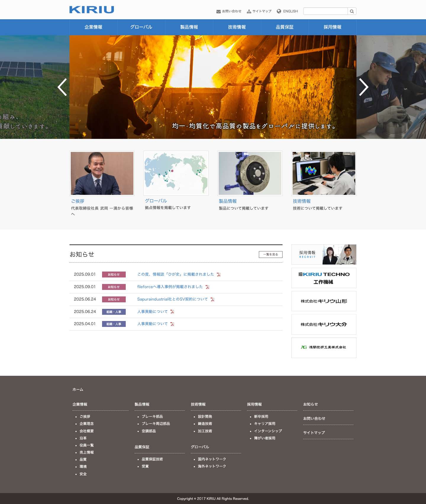Open PDF icon for Sapuraindustrial news item
This screenshot has width=426, height=504.
coord(212,299)
